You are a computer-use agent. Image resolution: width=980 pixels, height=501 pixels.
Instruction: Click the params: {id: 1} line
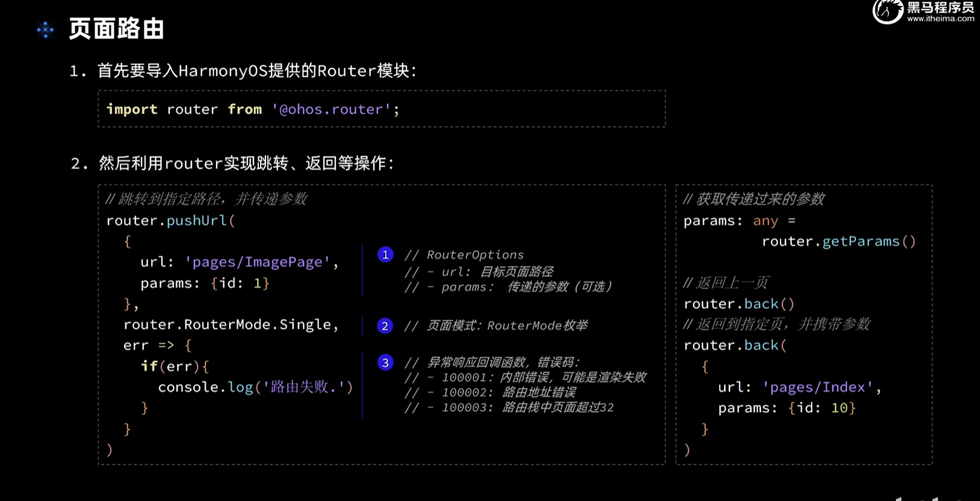[x=205, y=283]
